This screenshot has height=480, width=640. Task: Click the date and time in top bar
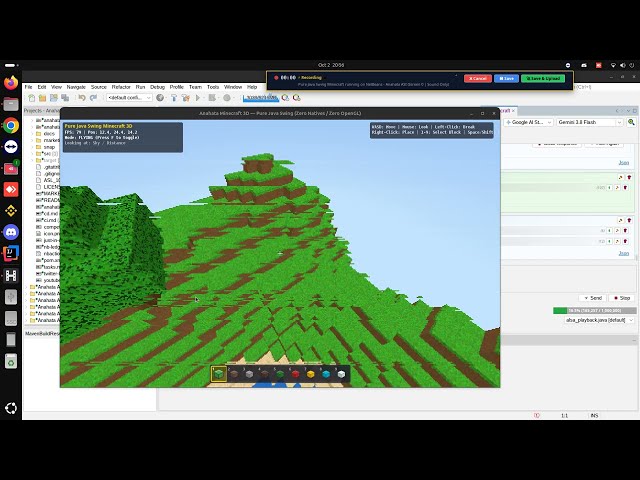click(331, 65)
